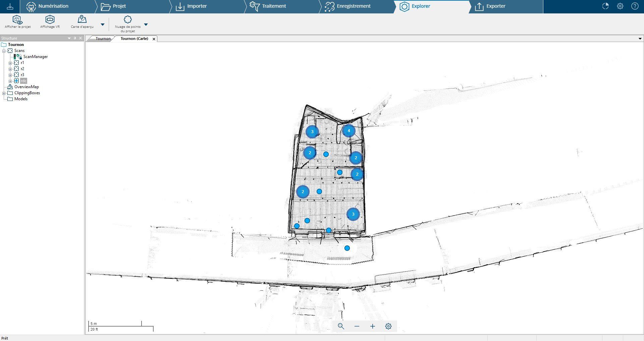Close the Tournon (Carte) tab
The width and height of the screenshot is (644, 341).
[154, 39]
